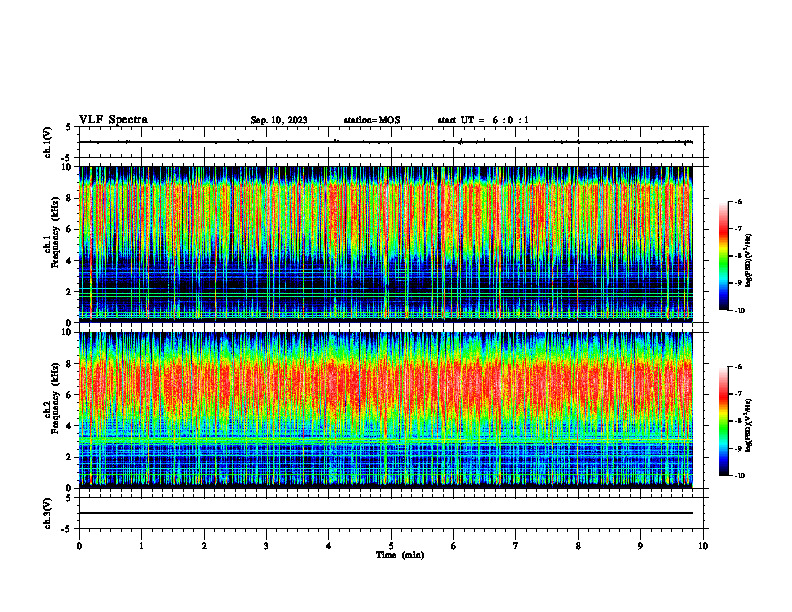792x612 pixels.
Task: Click inside the ch.2 spectrogram plot
Action: coord(386,410)
